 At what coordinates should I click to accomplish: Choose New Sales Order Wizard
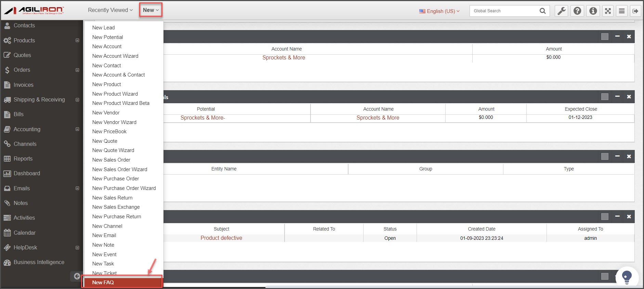(x=120, y=169)
